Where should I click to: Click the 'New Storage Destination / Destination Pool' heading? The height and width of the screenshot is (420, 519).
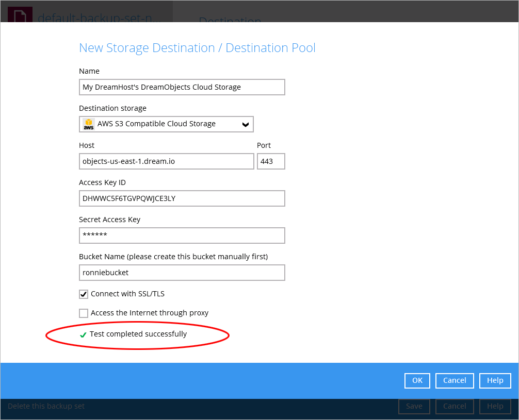click(x=197, y=48)
